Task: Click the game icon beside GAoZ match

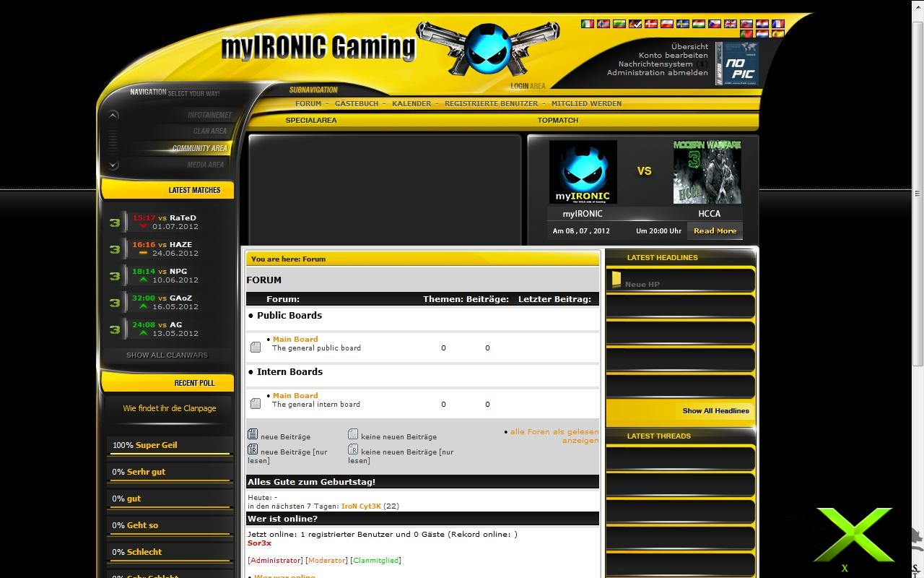Action: [x=114, y=303]
